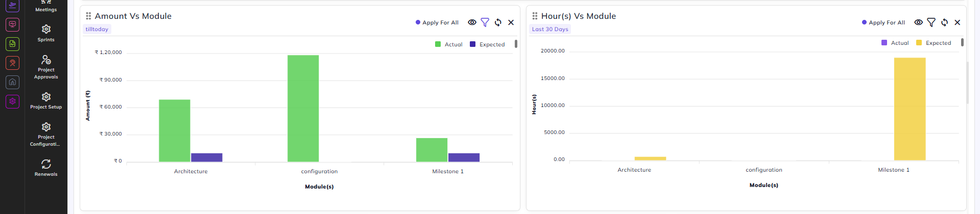Image resolution: width=980 pixels, height=214 pixels.
Task: Close the Amount Vs Module widget
Action: click(x=511, y=22)
